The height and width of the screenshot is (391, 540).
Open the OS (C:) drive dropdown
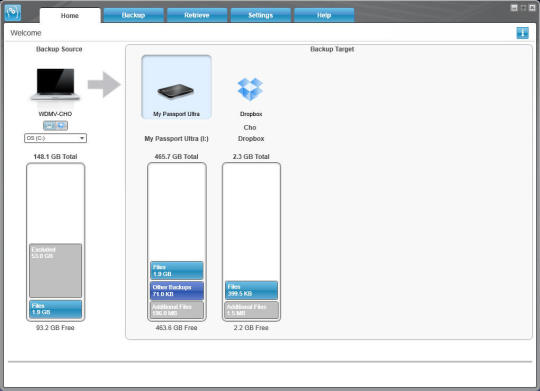click(55, 138)
